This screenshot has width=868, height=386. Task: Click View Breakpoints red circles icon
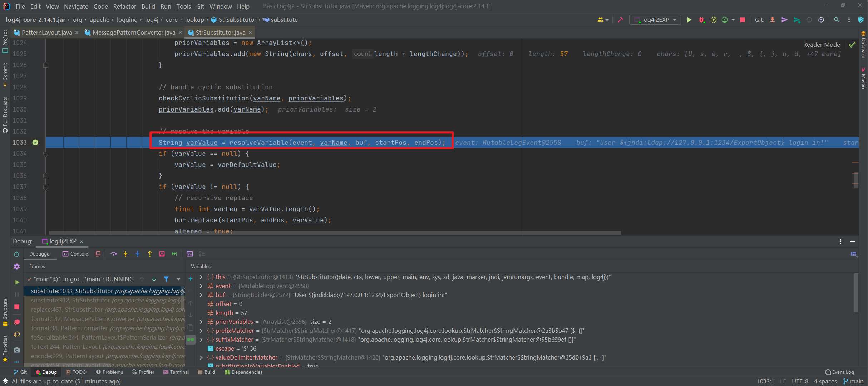click(x=17, y=322)
